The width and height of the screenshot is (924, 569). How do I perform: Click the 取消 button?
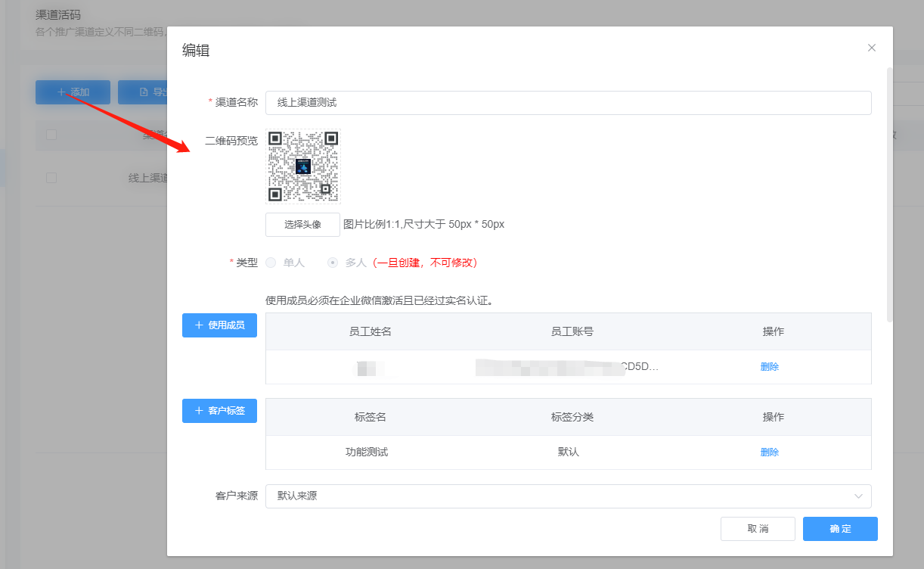click(x=758, y=529)
